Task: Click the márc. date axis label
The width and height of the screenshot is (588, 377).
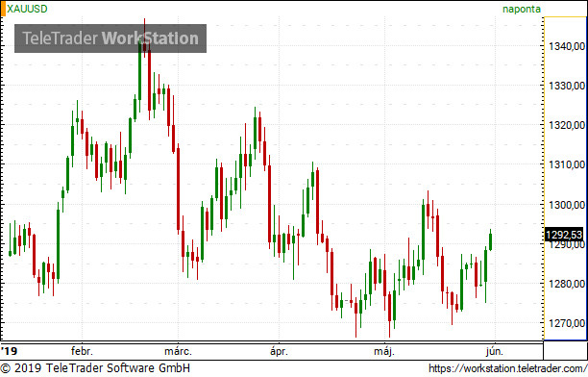Action: pyautogui.click(x=178, y=351)
